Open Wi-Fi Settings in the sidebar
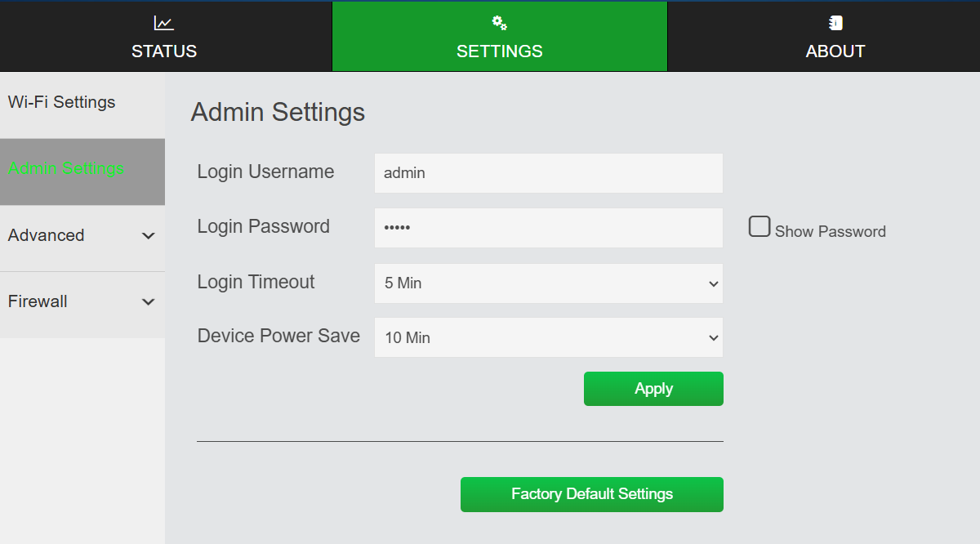Screen dimensions: 980x544 click(x=62, y=103)
